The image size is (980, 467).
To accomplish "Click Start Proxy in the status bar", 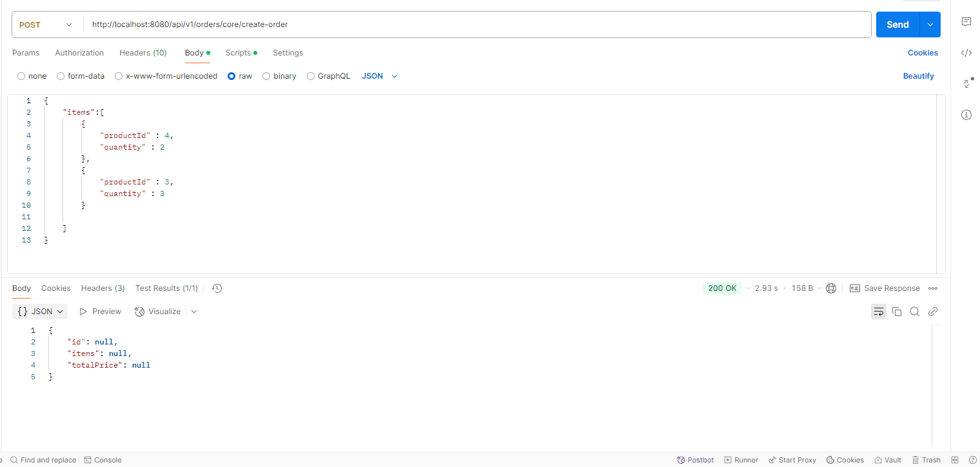I will (792, 460).
